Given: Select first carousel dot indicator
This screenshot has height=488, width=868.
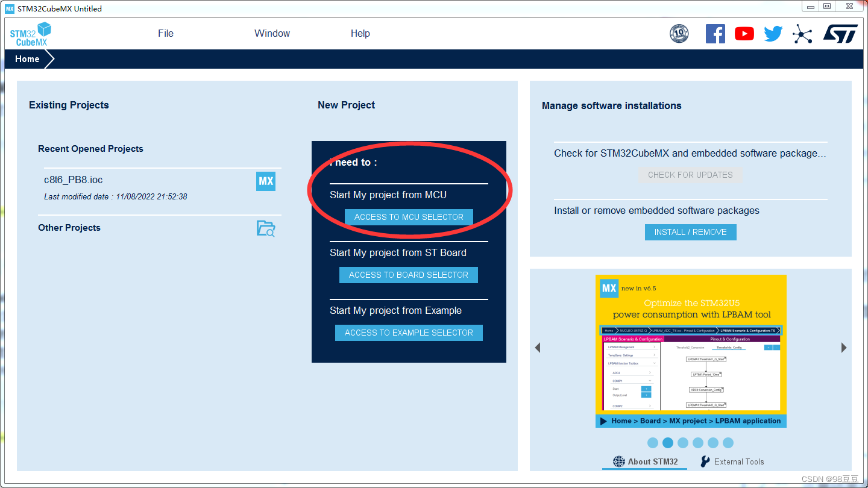Looking at the screenshot, I should point(653,443).
